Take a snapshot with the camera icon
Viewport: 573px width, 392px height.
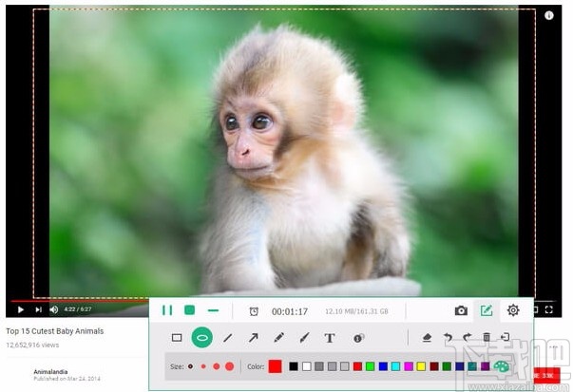point(461,310)
